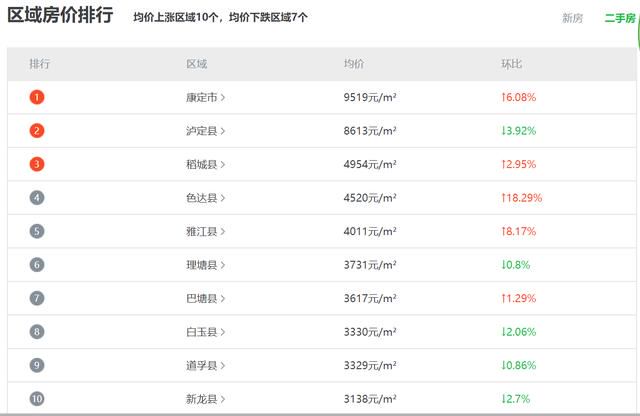Click the chevron arrow beside 色达县

tap(223, 198)
